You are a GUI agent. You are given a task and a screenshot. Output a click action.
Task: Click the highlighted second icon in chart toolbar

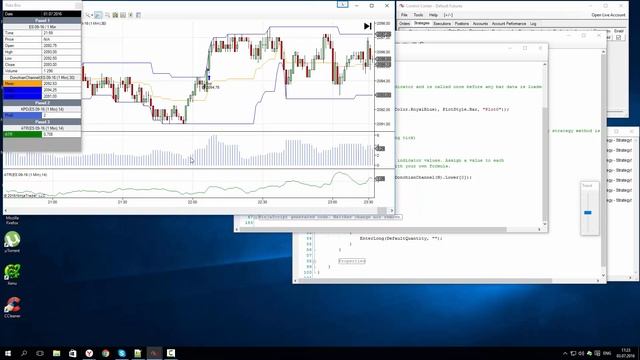[x=98, y=15]
